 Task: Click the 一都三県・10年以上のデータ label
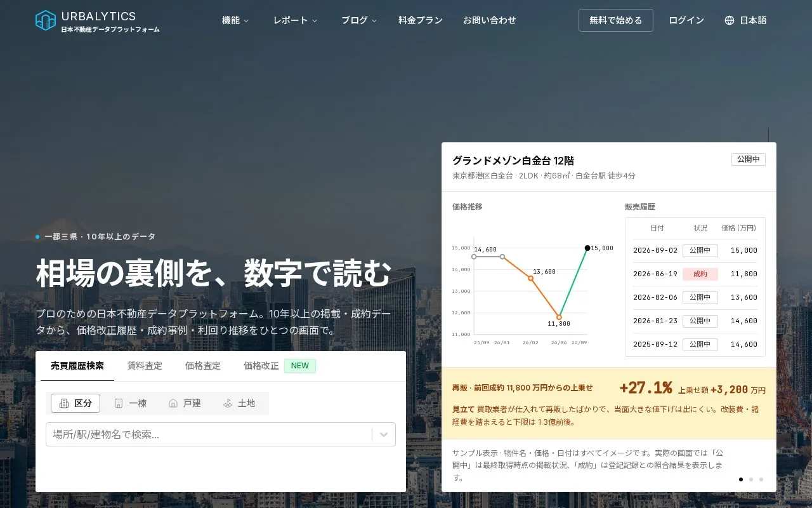click(100, 237)
